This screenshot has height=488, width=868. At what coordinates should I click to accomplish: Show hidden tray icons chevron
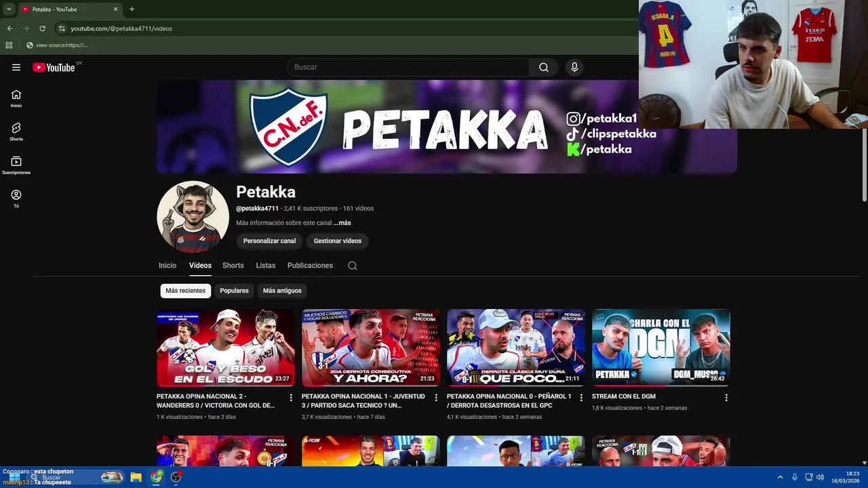[780, 477]
